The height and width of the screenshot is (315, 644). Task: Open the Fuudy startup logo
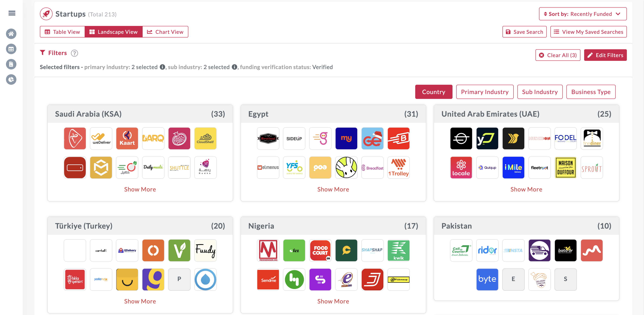pyautogui.click(x=205, y=250)
